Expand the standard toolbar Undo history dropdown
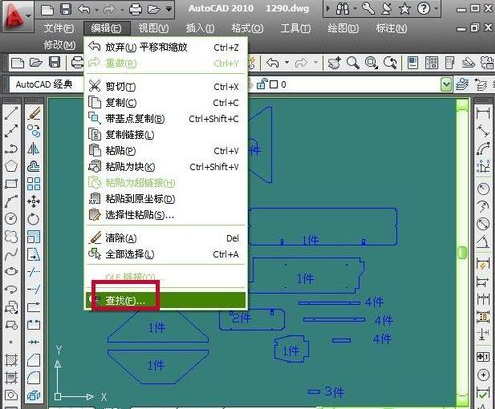The image size is (495, 409). coord(287,62)
